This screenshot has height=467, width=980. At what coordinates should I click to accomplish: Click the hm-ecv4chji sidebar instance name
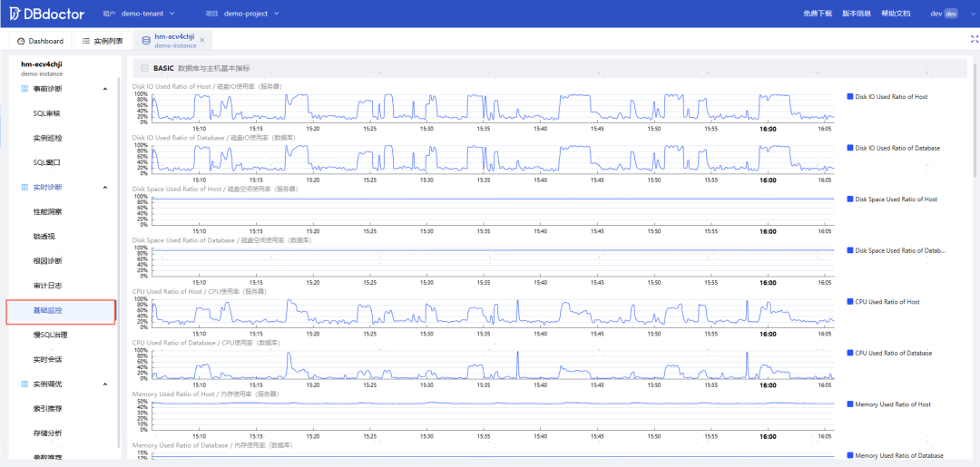click(41, 63)
